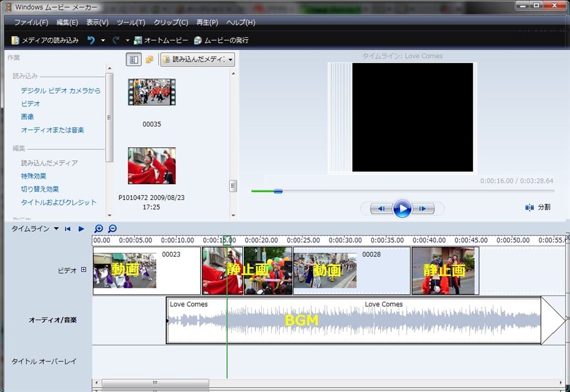Click the 画像 import link
Image resolution: width=570 pixels, height=392 pixels.
click(27, 117)
